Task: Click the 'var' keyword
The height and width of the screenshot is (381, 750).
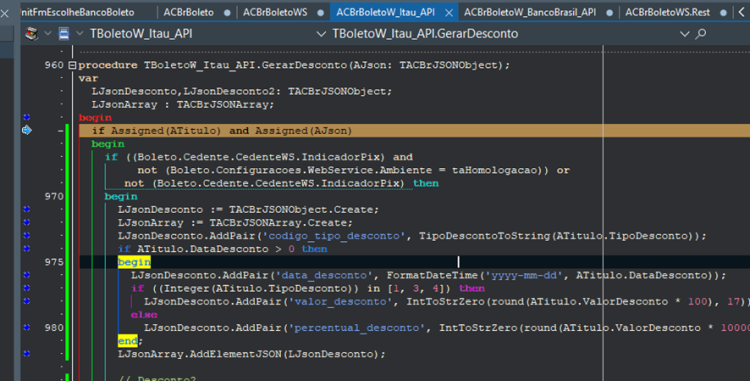Action: [x=88, y=78]
